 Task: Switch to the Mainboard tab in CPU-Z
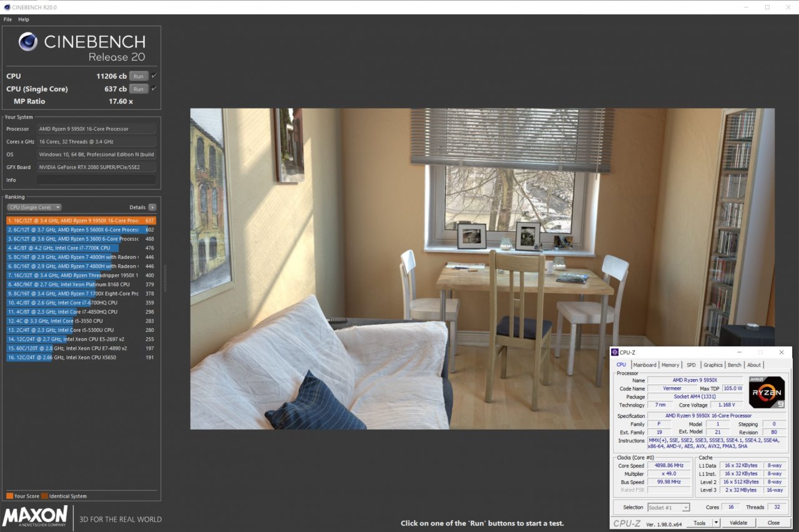click(645, 365)
